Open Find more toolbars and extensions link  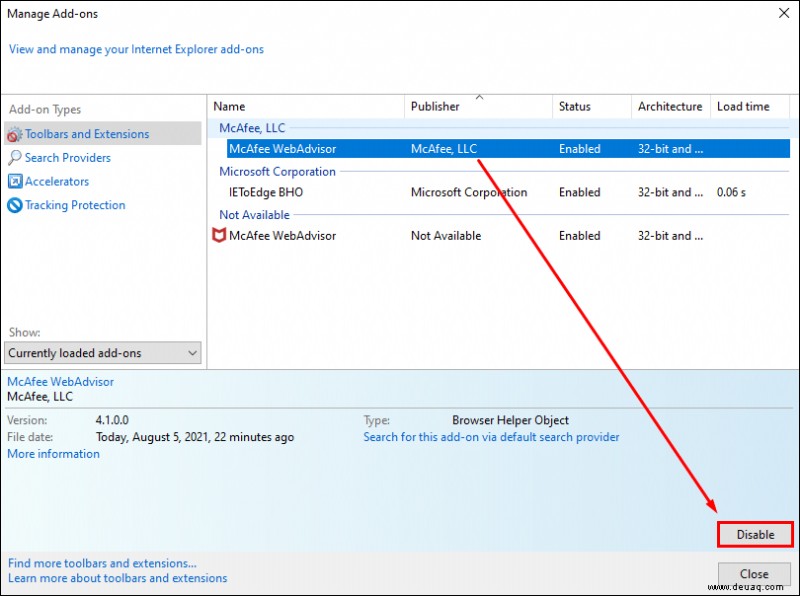click(x=102, y=563)
